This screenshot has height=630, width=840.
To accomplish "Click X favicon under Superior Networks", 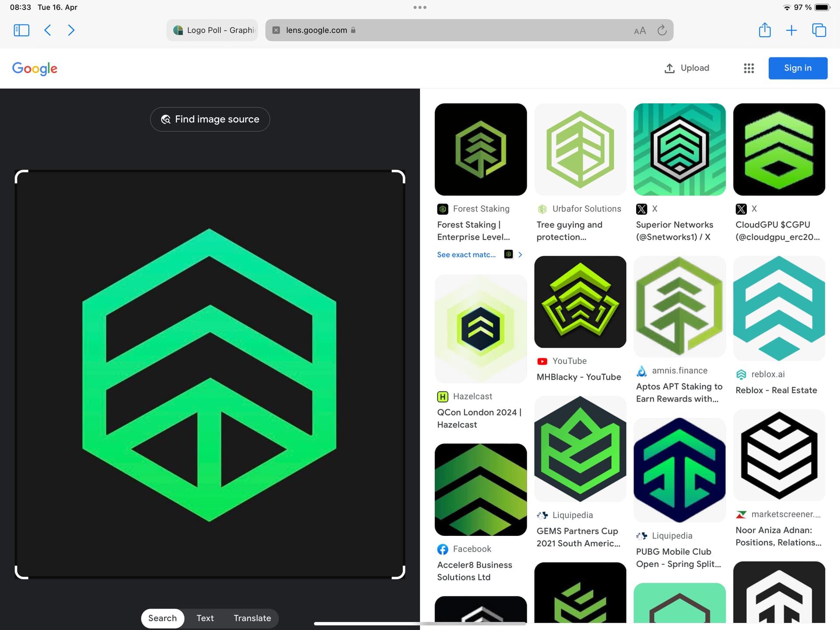I will click(x=641, y=209).
